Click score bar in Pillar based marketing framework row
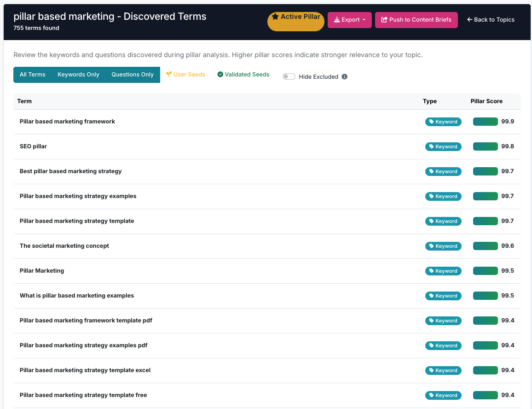The image size is (532, 409). [x=485, y=122]
